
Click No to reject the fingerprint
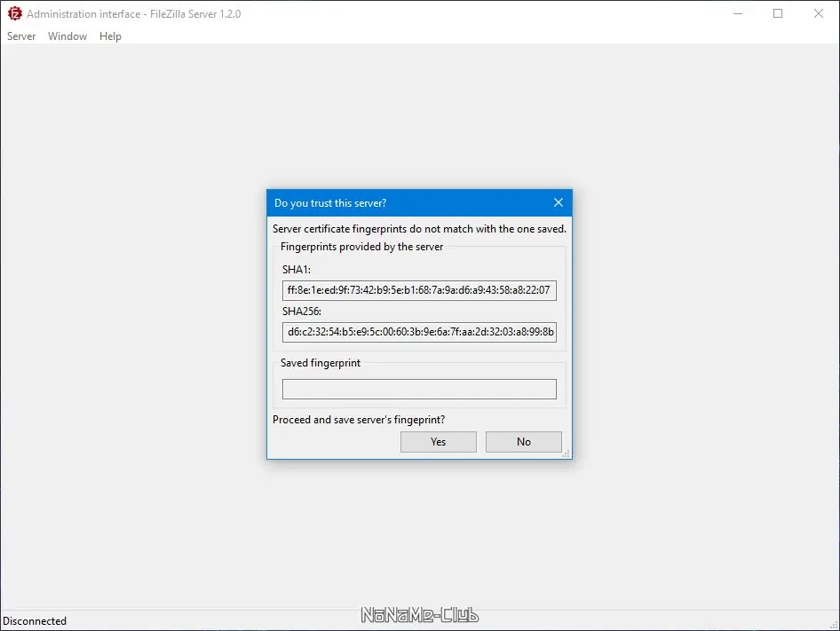[523, 442]
